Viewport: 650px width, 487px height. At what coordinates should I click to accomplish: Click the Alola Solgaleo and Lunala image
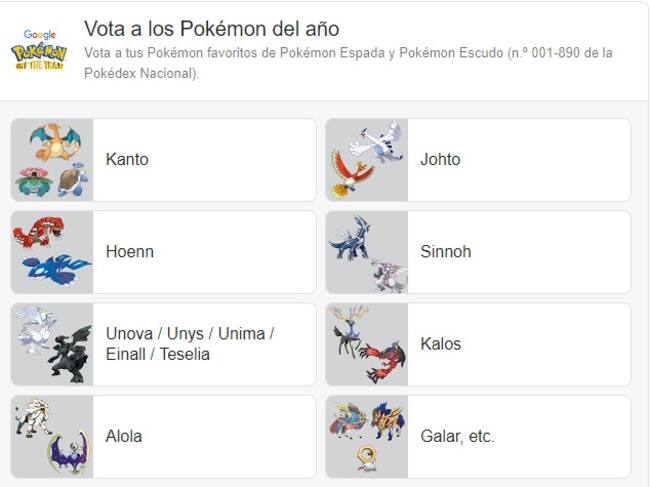pos(52,436)
